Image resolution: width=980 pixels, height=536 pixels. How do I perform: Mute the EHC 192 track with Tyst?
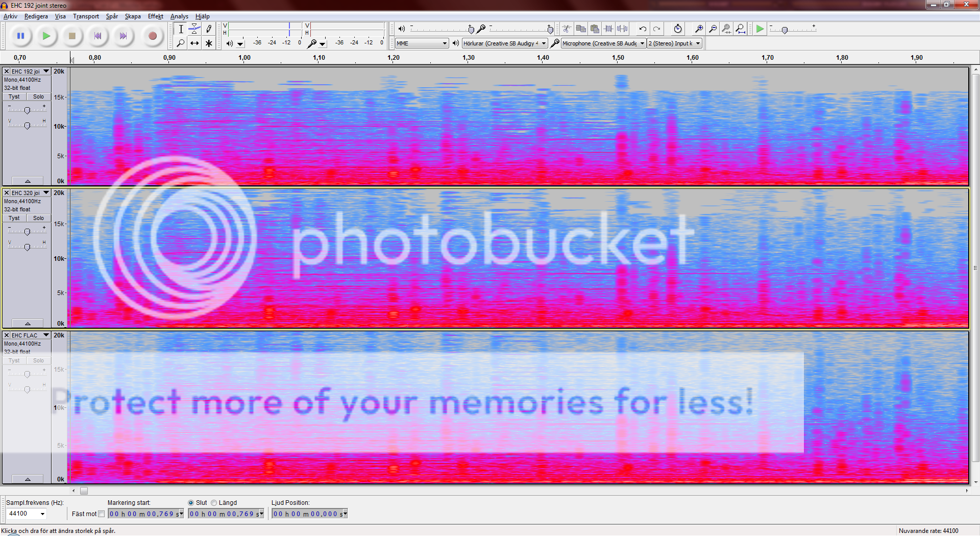(x=14, y=96)
